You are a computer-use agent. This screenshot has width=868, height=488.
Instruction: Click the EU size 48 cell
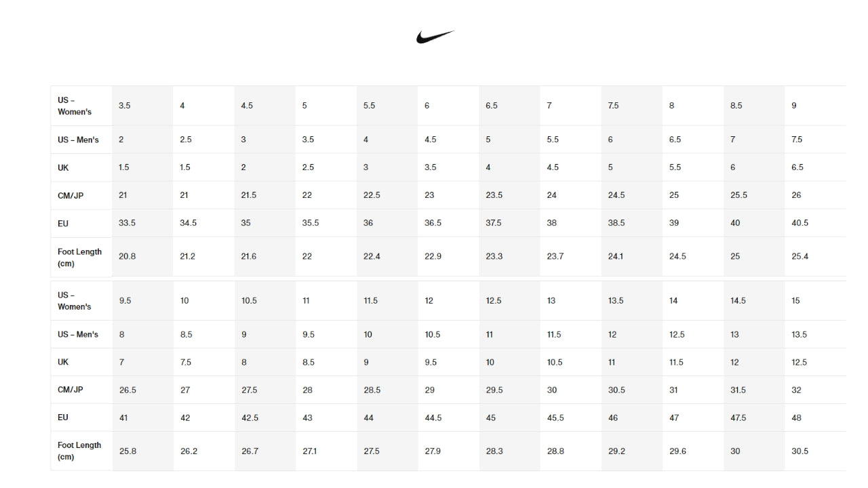[x=797, y=418]
